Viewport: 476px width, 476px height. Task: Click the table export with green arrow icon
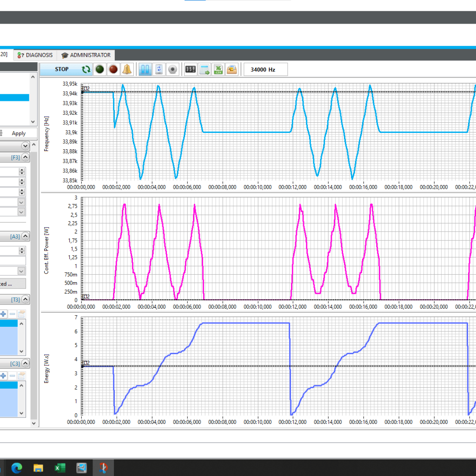click(205, 69)
